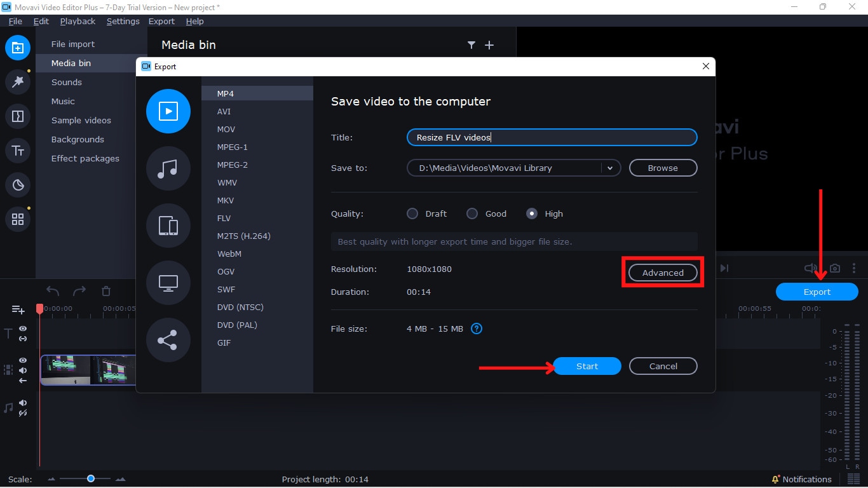Open the Settings menu

(x=123, y=21)
